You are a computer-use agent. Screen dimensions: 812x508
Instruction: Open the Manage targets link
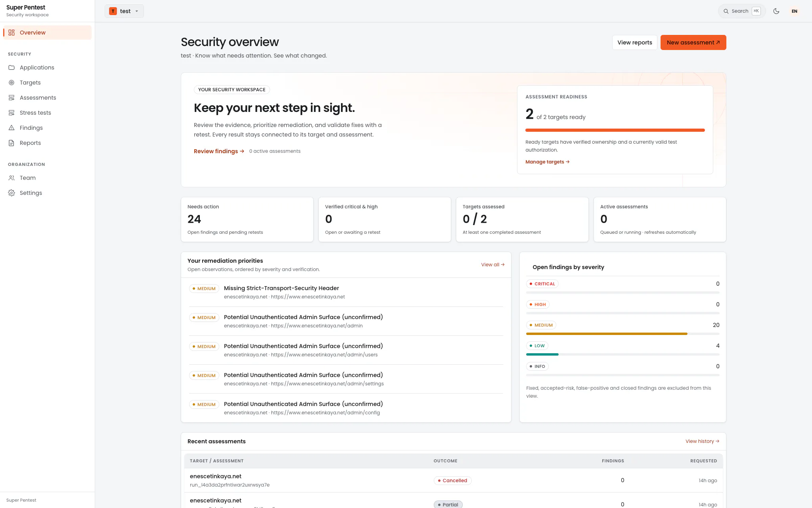[548, 162]
